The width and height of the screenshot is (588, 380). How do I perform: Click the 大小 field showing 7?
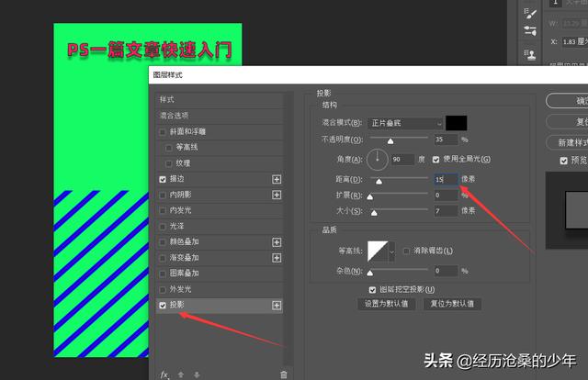tap(446, 211)
